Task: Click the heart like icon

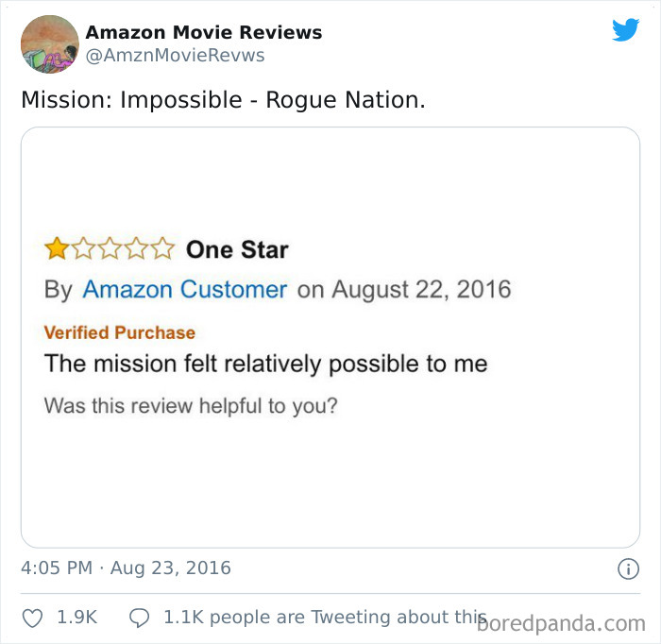Action: pyautogui.click(x=32, y=618)
